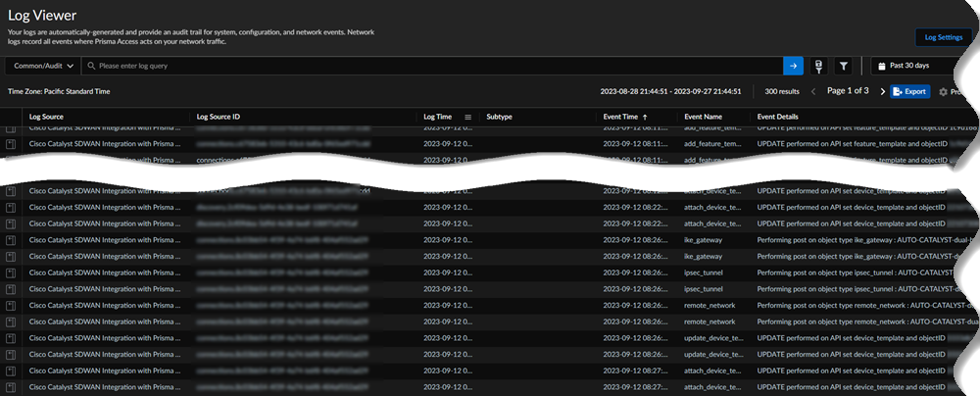
Task: Click the funnel filter icon
Action: pos(843,66)
